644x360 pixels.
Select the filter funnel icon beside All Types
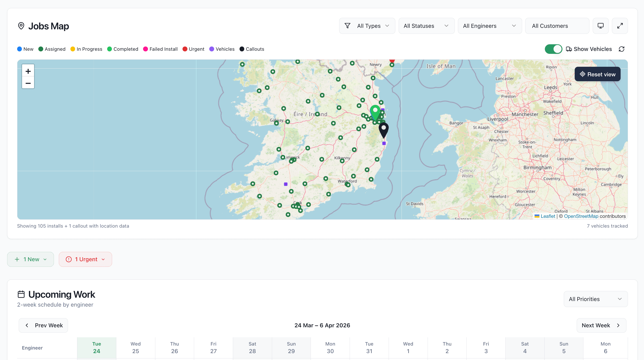tap(347, 26)
